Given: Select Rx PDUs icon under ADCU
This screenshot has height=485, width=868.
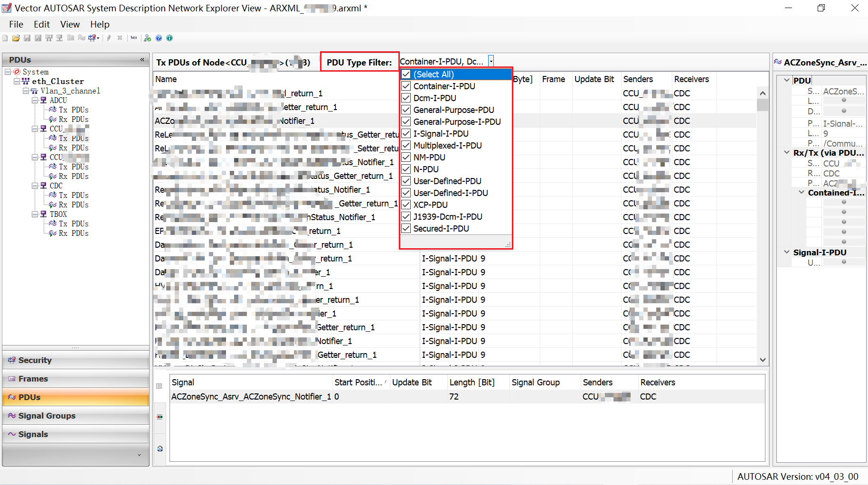Looking at the screenshot, I should pyautogui.click(x=53, y=119).
